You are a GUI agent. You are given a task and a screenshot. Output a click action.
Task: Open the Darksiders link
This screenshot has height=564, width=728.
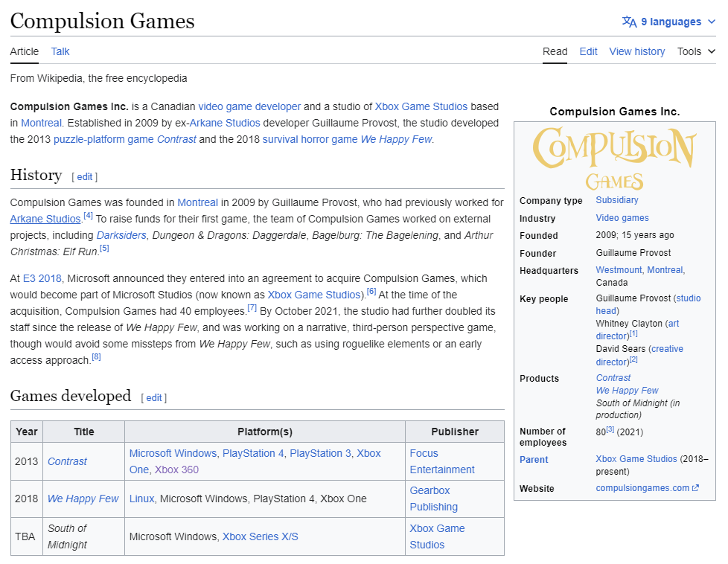click(x=121, y=235)
